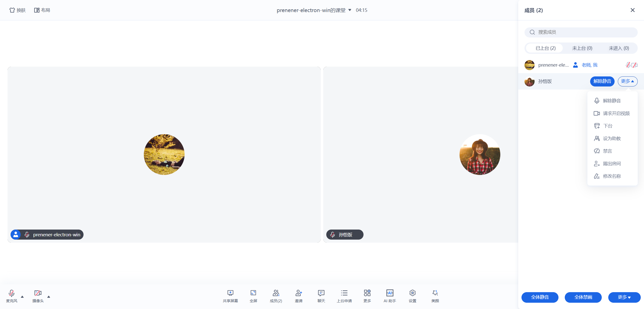Open the Beauty (美颜) effects icon
Image resolution: width=644 pixels, height=309 pixels.
pos(435,296)
